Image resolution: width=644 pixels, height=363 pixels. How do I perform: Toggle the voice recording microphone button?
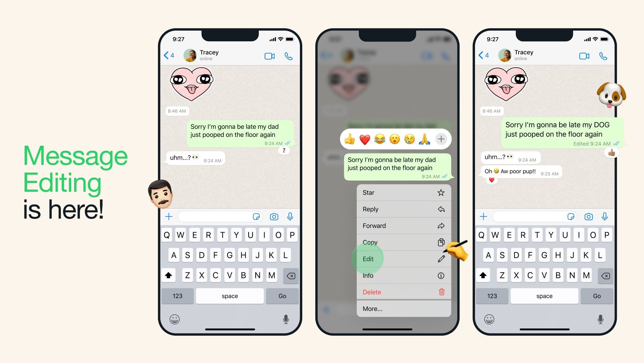[x=290, y=217]
